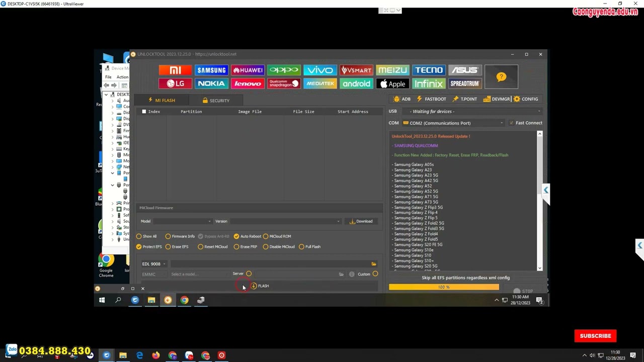The height and width of the screenshot is (362, 644).
Task: Toggle the Custom option circle
Action: [375, 274]
